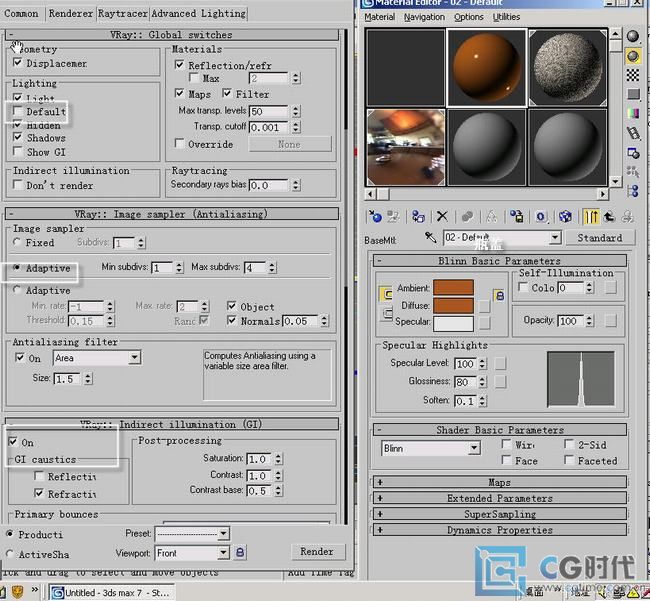Switch to the Advanced Lighting tab

pos(198,13)
